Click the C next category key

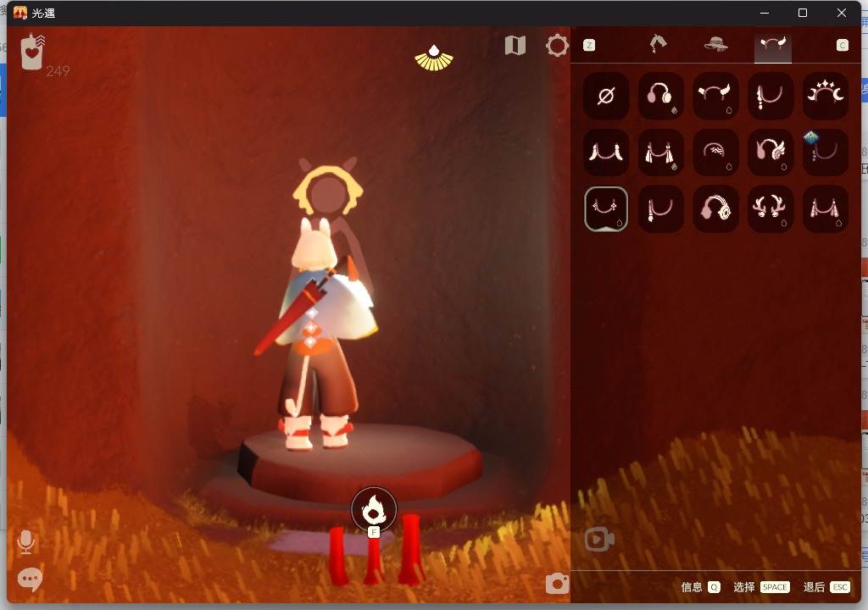(842, 45)
